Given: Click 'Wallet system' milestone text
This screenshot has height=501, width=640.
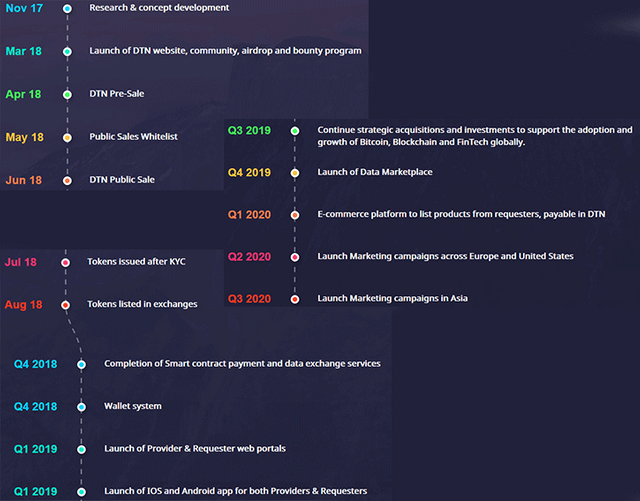Looking at the screenshot, I should pyautogui.click(x=133, y=406).
